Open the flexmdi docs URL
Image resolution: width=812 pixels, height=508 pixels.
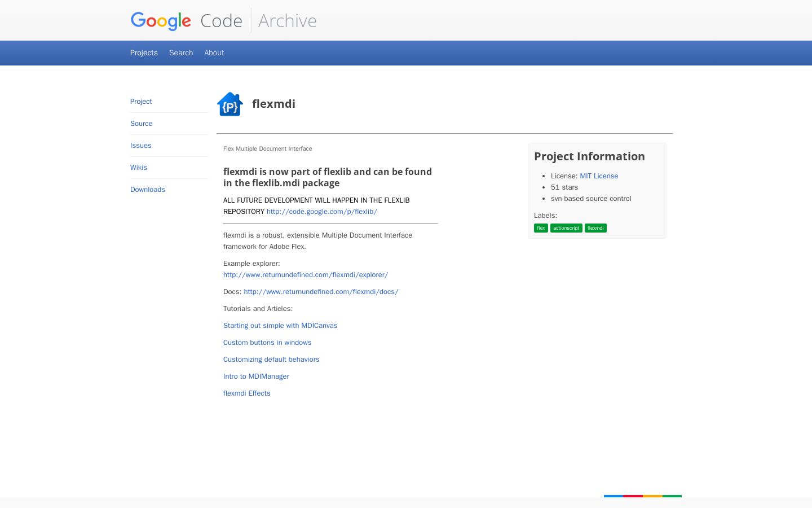321,292
